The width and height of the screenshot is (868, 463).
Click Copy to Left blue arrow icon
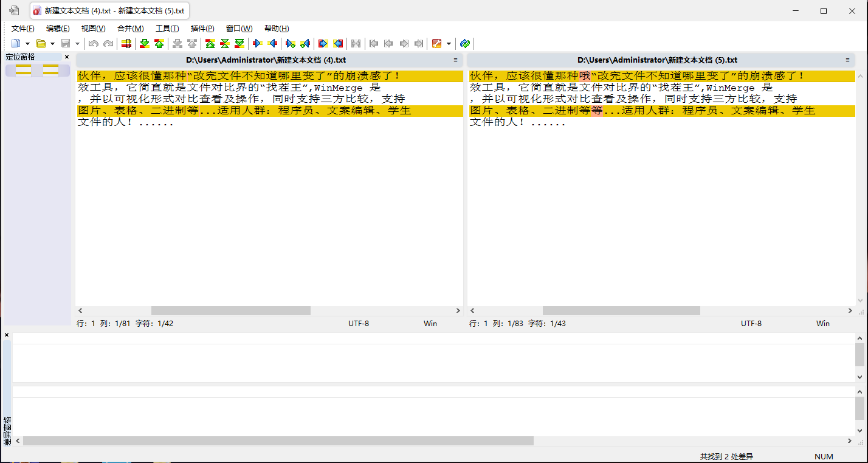click(x=272, y=43)
